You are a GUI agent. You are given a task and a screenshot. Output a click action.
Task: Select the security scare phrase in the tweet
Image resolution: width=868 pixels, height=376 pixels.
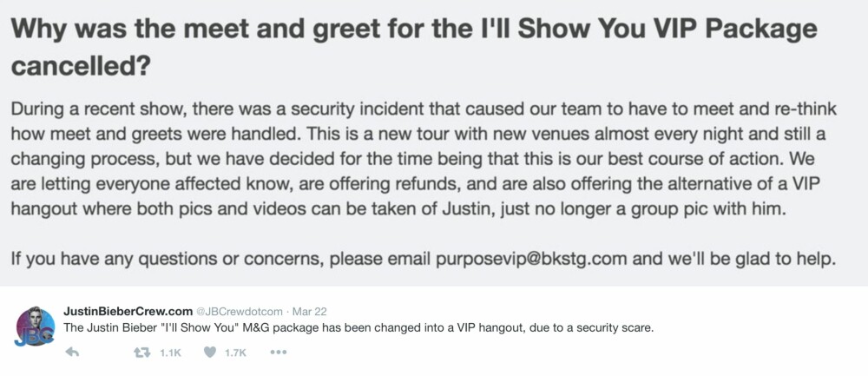615,328
